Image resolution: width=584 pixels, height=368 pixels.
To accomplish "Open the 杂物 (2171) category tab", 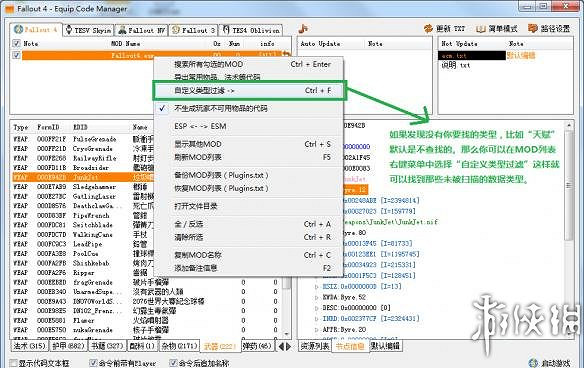I will tap(179, 346).
